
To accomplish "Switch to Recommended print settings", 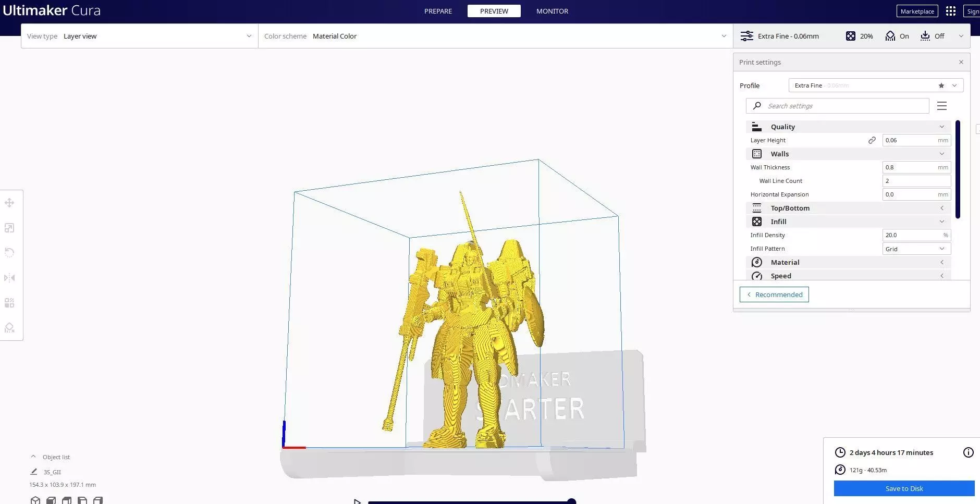I will click(x=774, y=294).
